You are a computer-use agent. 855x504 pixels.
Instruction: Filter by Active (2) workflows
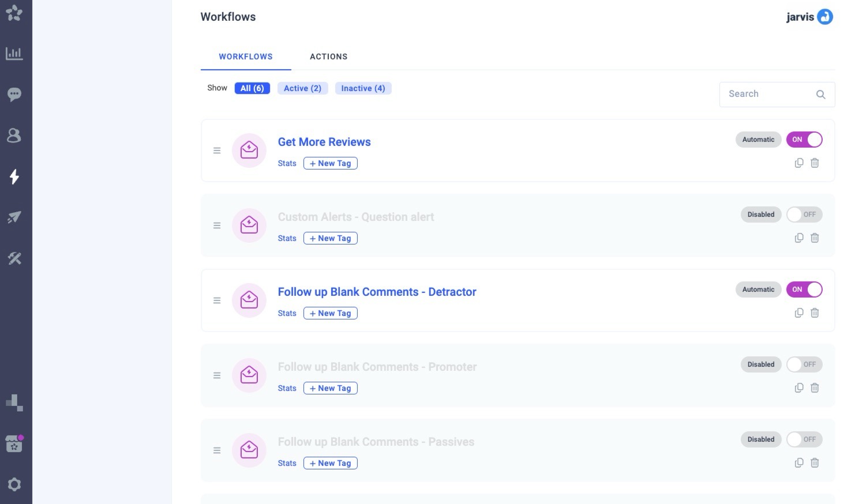[302, 88]
